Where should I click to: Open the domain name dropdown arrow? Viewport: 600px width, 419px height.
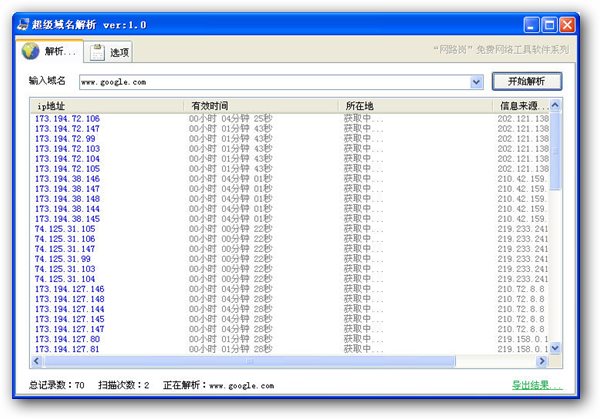tap(476, 82)
